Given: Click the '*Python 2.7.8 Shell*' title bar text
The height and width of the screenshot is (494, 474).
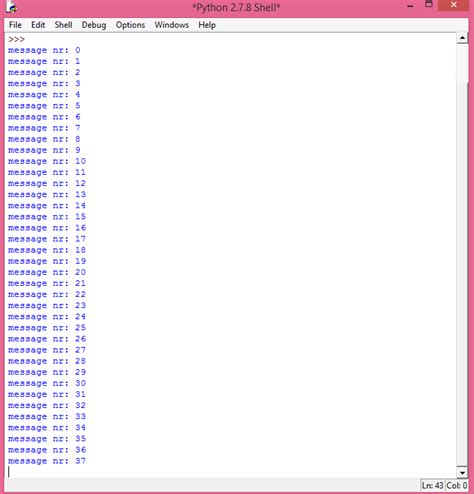Looking at the screenshot, I should [x=236, y=7].
